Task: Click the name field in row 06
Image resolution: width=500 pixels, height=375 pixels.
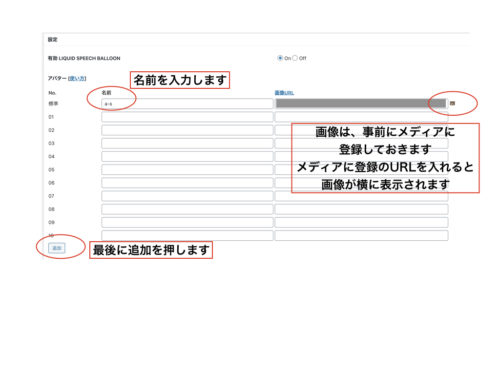Action: coord(187,183)
